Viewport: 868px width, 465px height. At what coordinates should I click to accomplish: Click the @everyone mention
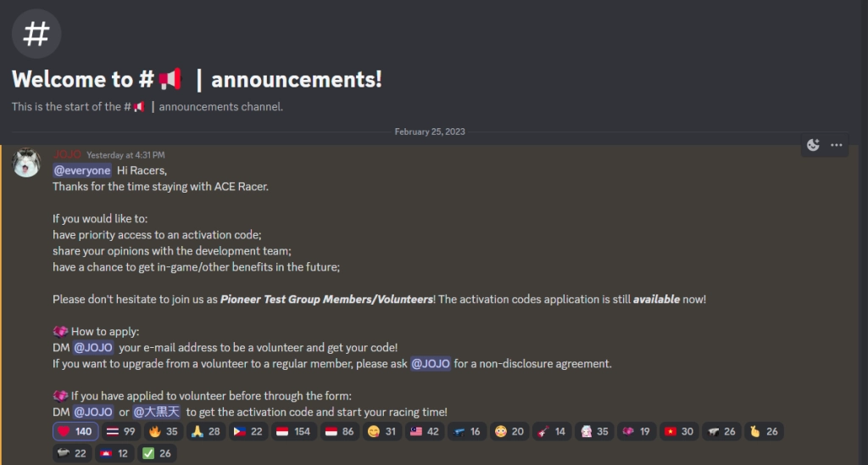click(82, 171)
